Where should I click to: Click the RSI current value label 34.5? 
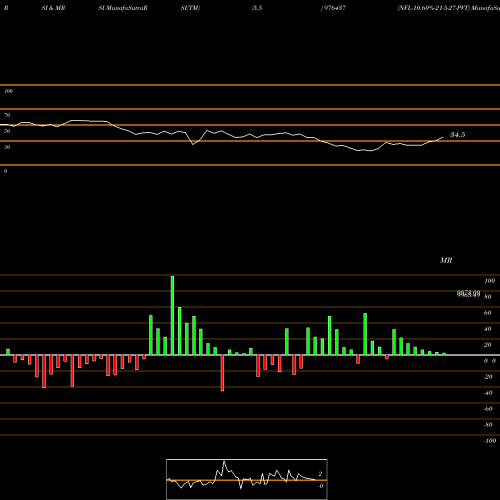pyautogui.click(x=457, y=135)
